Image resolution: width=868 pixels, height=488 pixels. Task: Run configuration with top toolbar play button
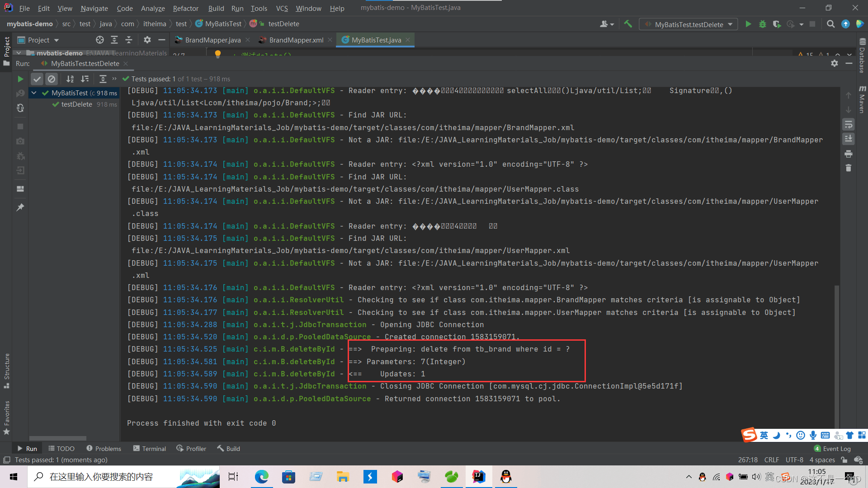pyautogui.click(x=748, y=24)
